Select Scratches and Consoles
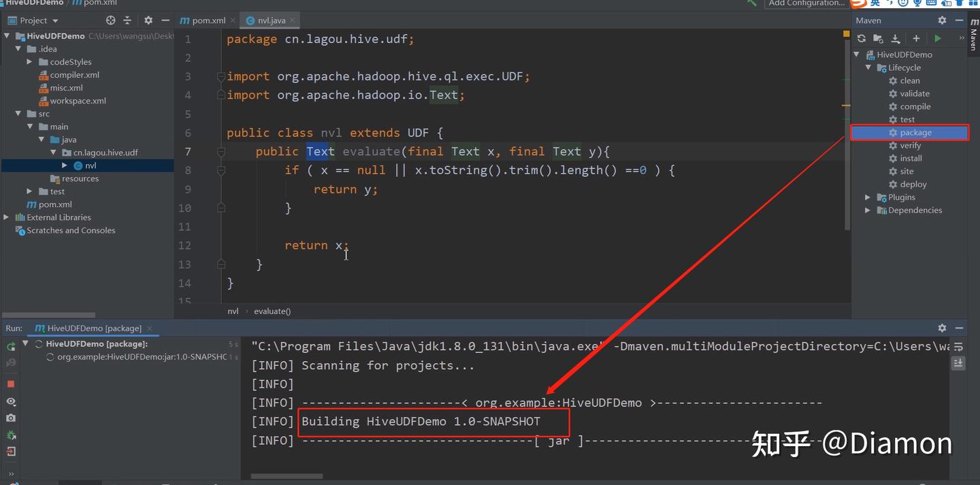 [71, 230]
